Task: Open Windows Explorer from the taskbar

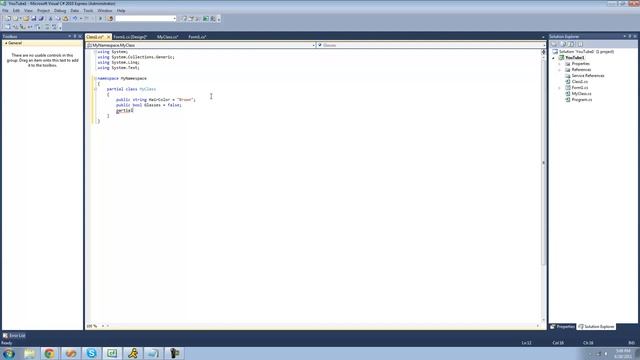Action: pyautogui.click(x=29, y=353)
